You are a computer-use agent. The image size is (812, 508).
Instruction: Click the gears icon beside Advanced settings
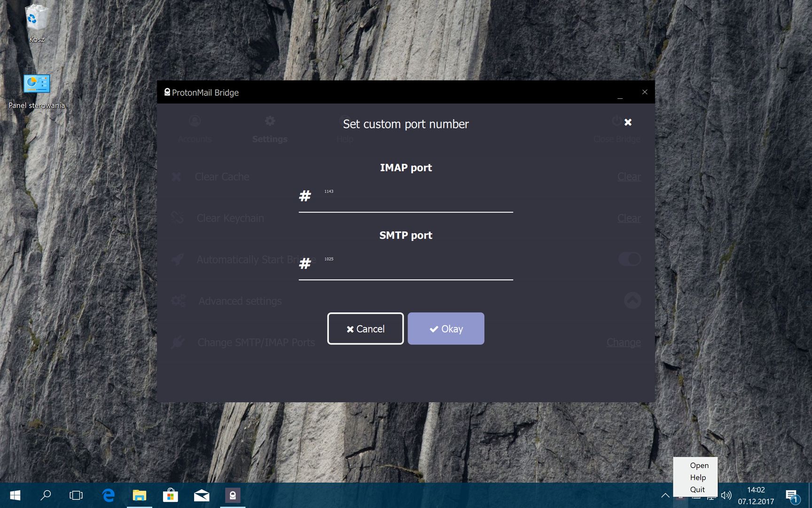tap(178, 301)
